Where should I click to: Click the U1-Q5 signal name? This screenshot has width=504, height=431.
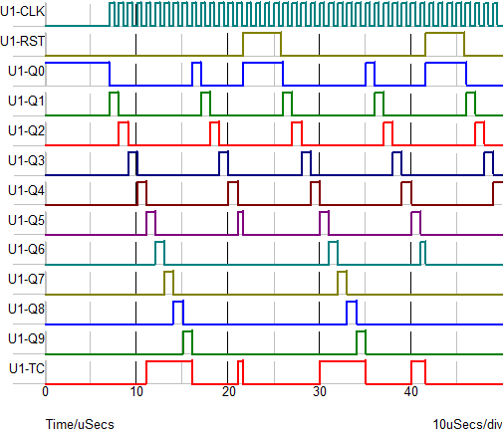[26, 220]
